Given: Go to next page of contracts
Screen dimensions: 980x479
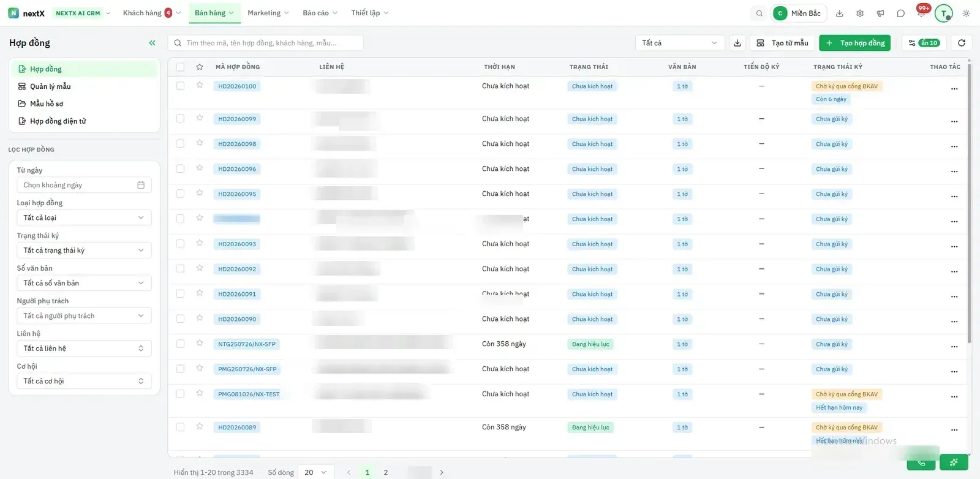Looking at the screenshot, I should 442,472.
